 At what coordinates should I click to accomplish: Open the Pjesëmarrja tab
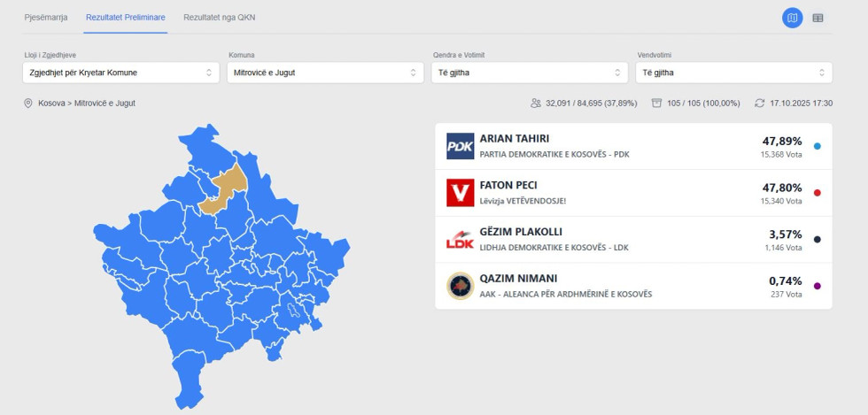point(45,18)
